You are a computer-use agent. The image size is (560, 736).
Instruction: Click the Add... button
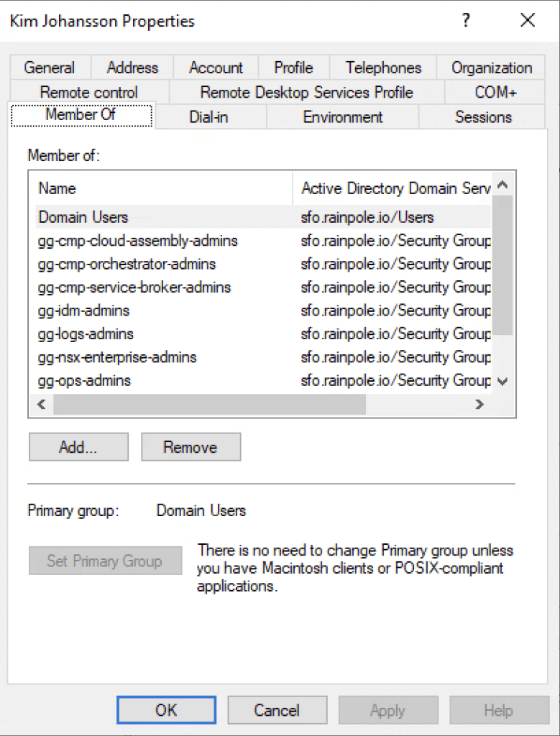(x=78, y=447)
